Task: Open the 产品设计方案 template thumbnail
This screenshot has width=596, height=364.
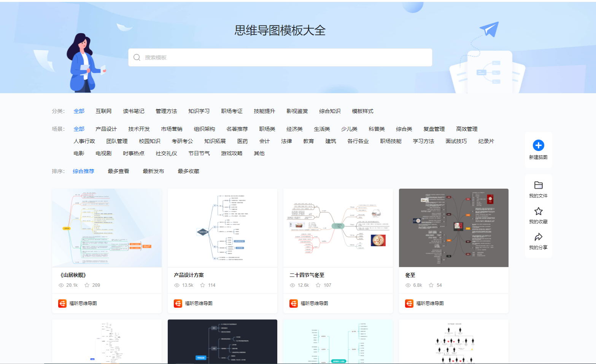Action: (x=223, y=228)
